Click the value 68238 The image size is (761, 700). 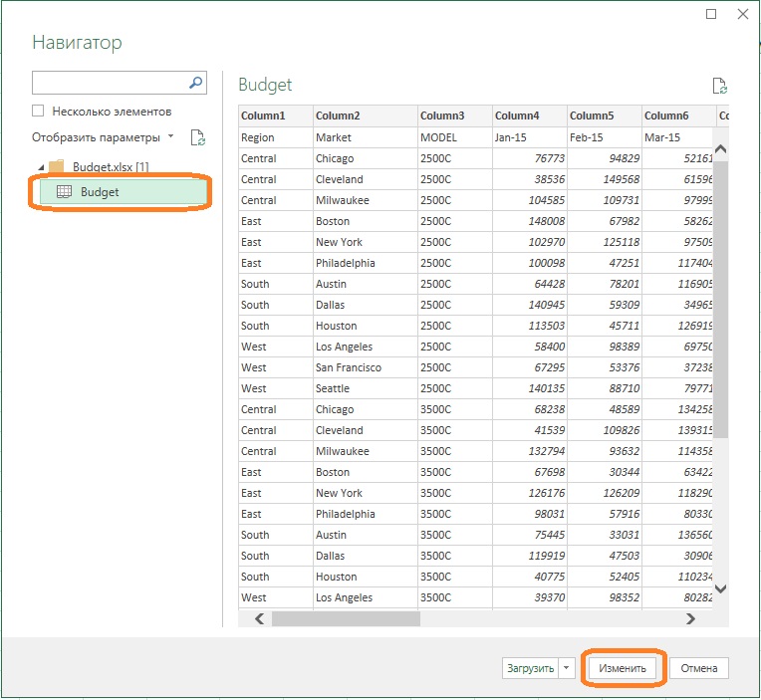[x=550, y=409]
